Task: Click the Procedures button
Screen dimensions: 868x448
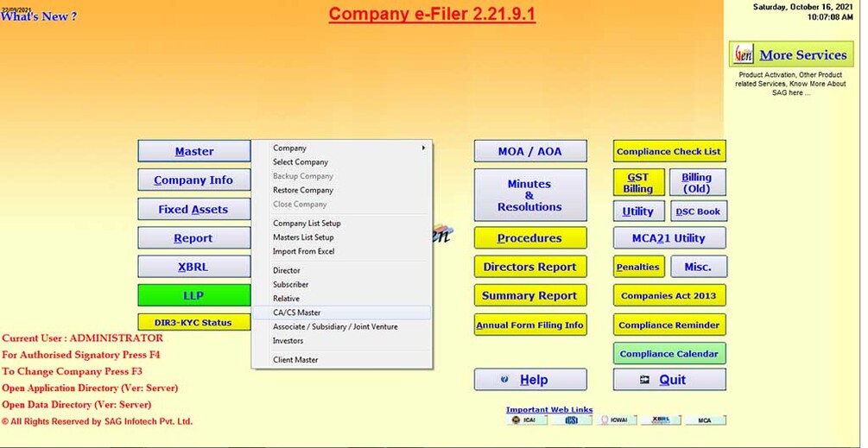Action: point(530,238)
